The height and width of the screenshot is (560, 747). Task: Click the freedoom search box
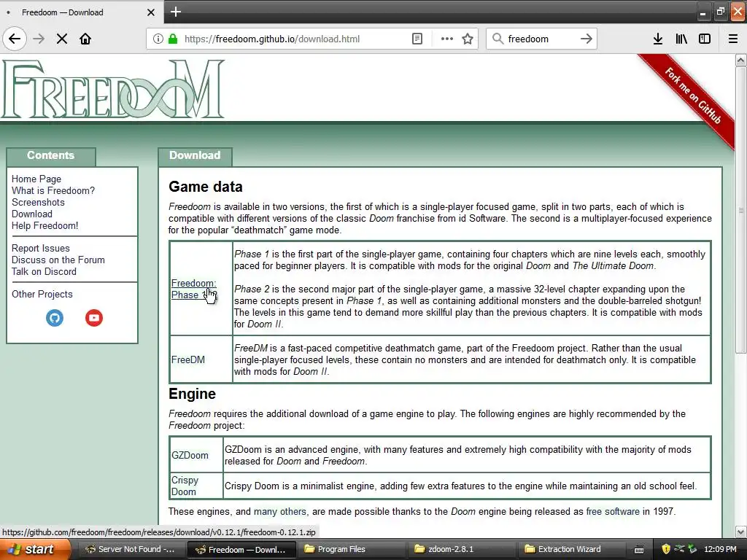point(541,39)
